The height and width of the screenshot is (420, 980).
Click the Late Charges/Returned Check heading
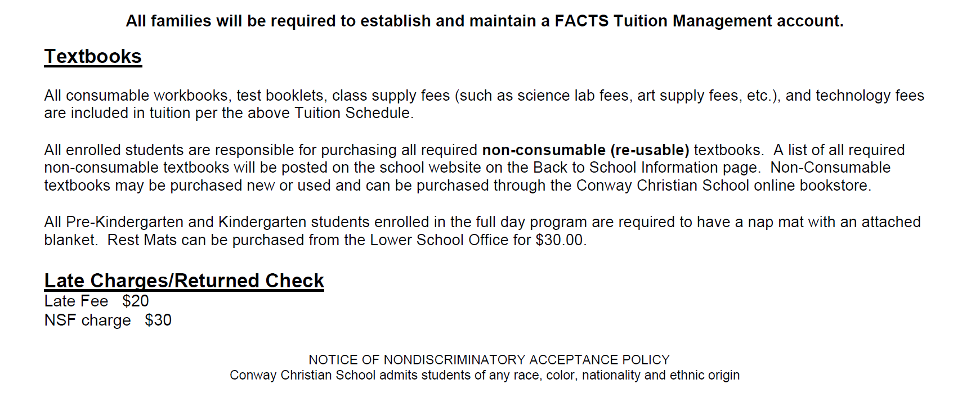tap(184, 281)
